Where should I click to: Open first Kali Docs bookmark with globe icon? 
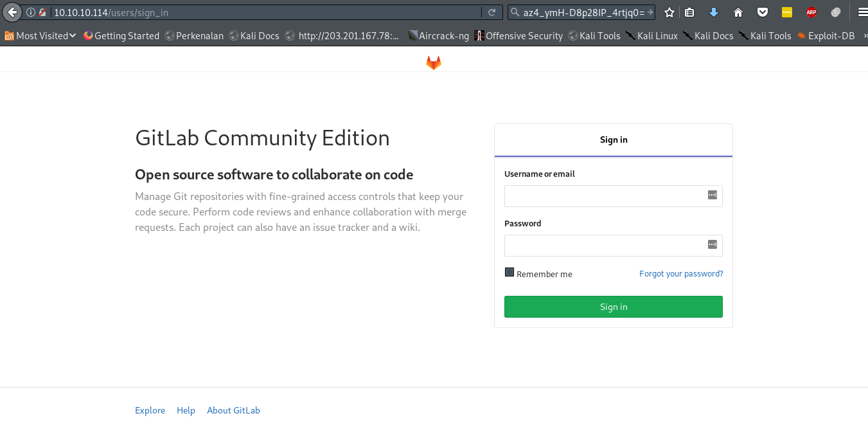[254, 36]
